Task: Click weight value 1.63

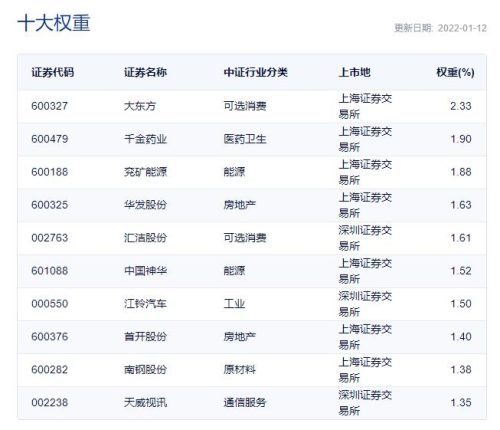Action: point(461,205)
